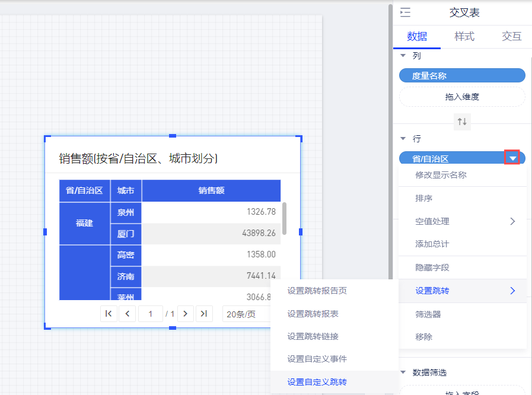Go to first page of table
532x395 pixels.
tap(109, 314)
